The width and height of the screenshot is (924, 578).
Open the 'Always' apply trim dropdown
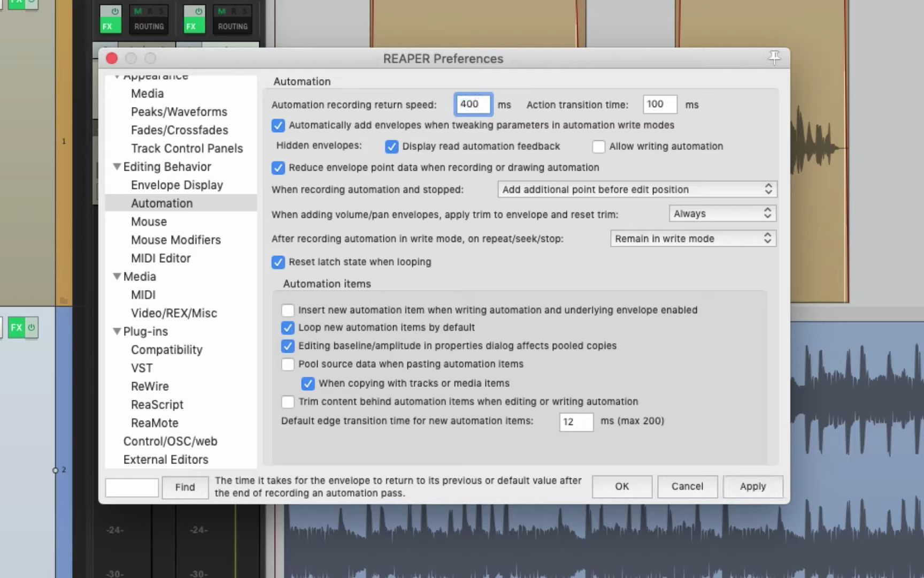coord(722,214)
